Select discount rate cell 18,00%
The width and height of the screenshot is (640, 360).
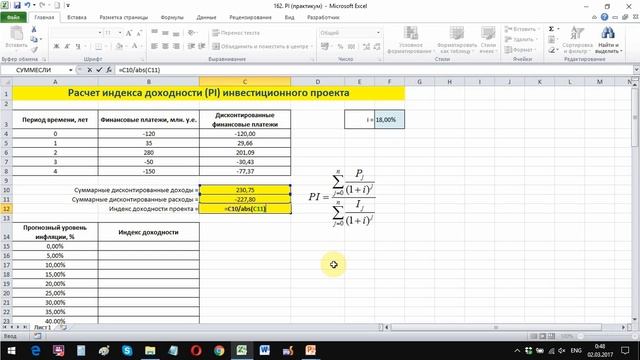coord(389,119)
